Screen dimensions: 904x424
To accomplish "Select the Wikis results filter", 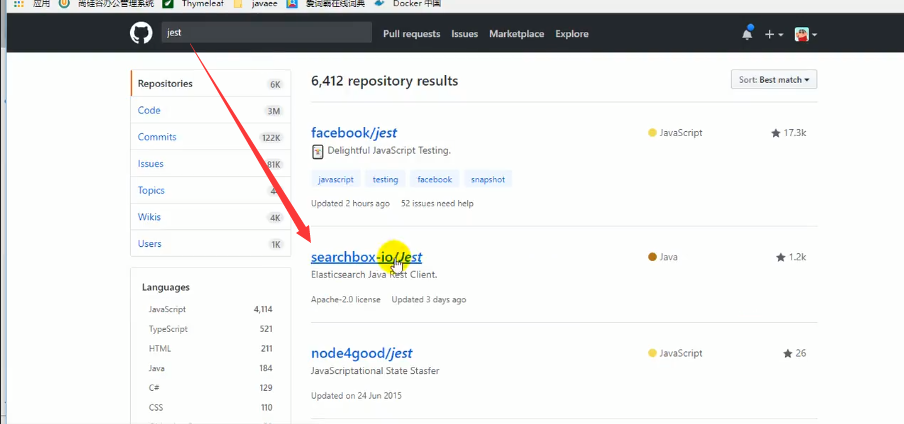I will [210, 217].
